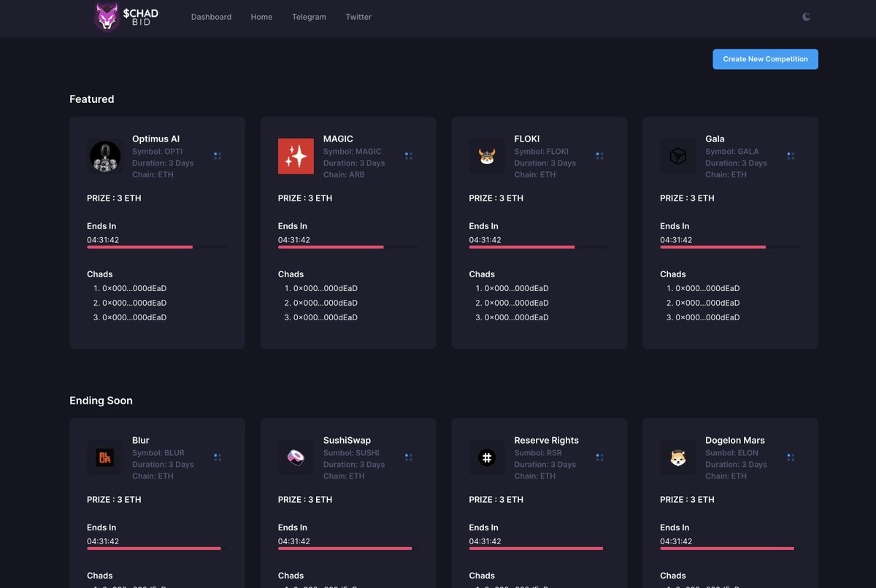Click 'Symbol: OPTI' text

click(158, 151)
